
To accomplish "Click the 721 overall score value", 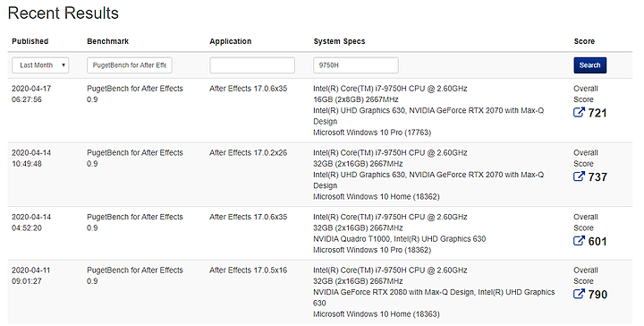I will [597, 113].
